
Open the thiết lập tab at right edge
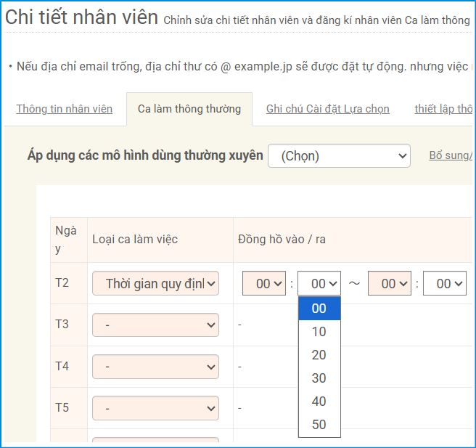point(443,109)
